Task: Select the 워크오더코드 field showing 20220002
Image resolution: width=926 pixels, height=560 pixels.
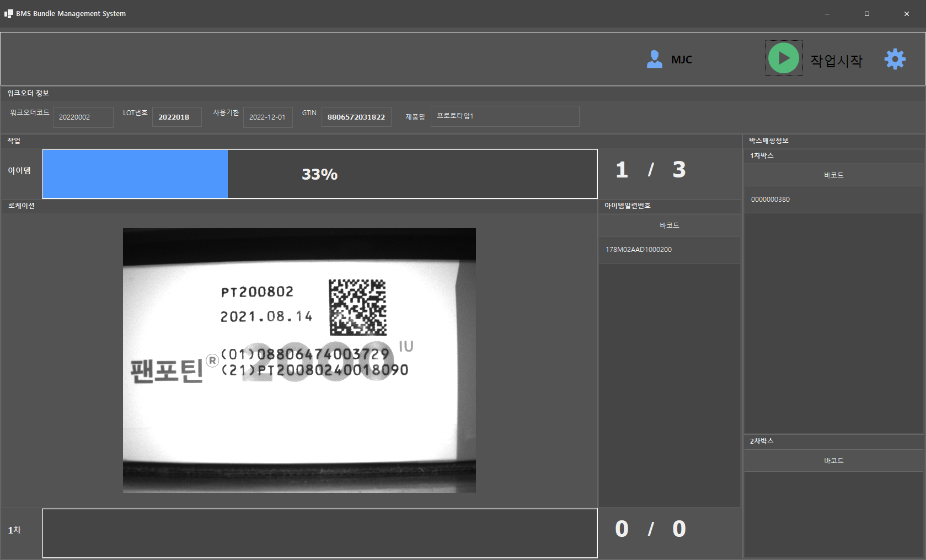Action: 83,117
